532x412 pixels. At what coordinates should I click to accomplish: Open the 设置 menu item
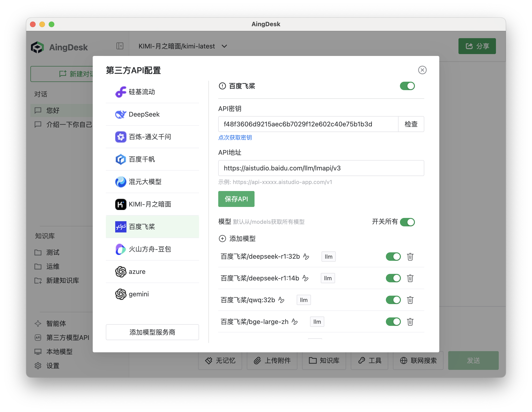click(52, 365)
